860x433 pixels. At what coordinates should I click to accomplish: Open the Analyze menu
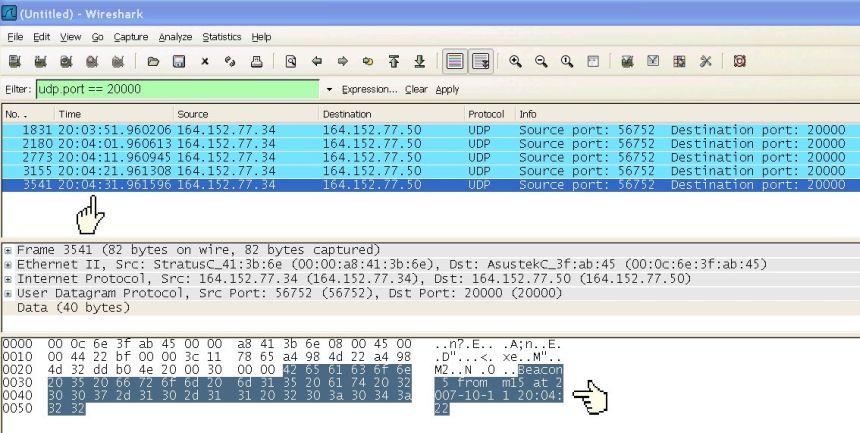[175, 37]
